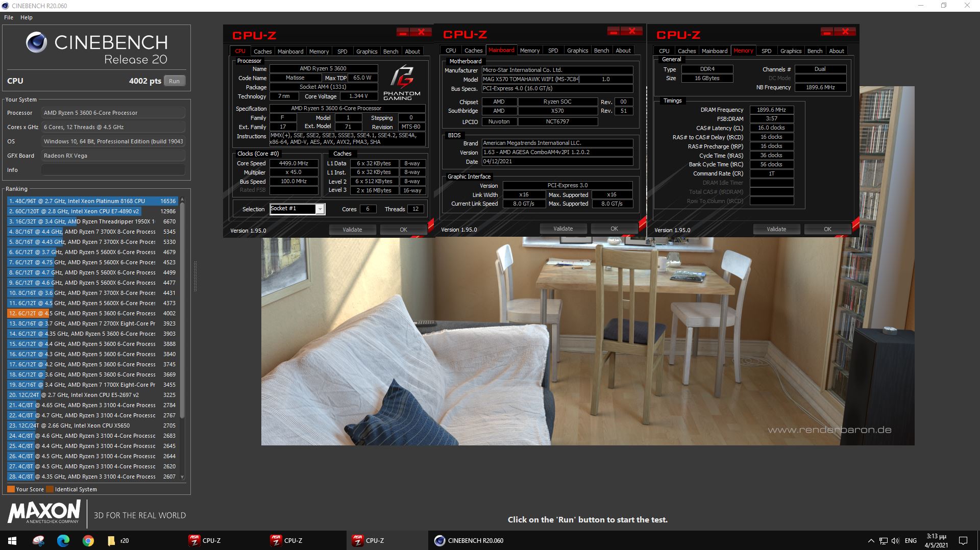Open the network tray icon
This screenshot has height=550, width=980.
pos(883,540)
